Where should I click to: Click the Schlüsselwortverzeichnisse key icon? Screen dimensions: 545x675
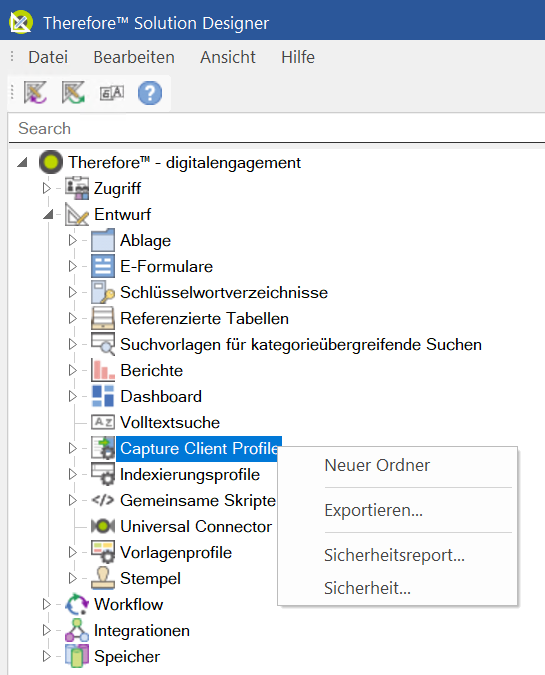tap(103, 292)
